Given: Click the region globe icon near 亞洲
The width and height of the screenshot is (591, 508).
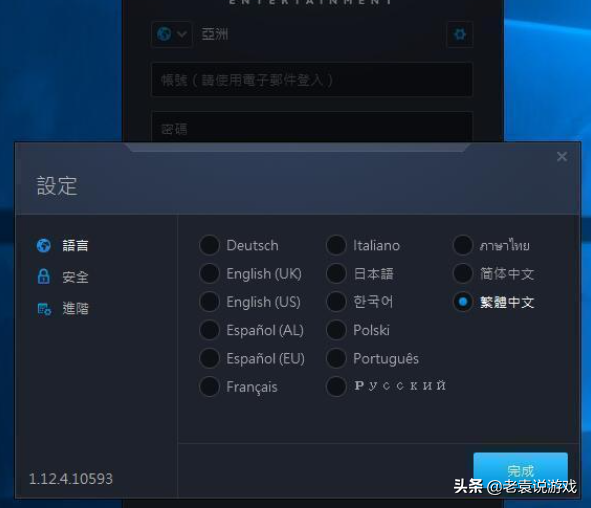Looking at the screenshot, I should (x=164, y=34).
